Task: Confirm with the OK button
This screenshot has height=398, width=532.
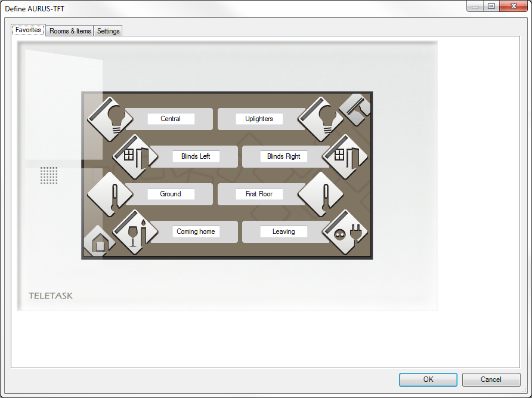Action: (x=428, y=380)
